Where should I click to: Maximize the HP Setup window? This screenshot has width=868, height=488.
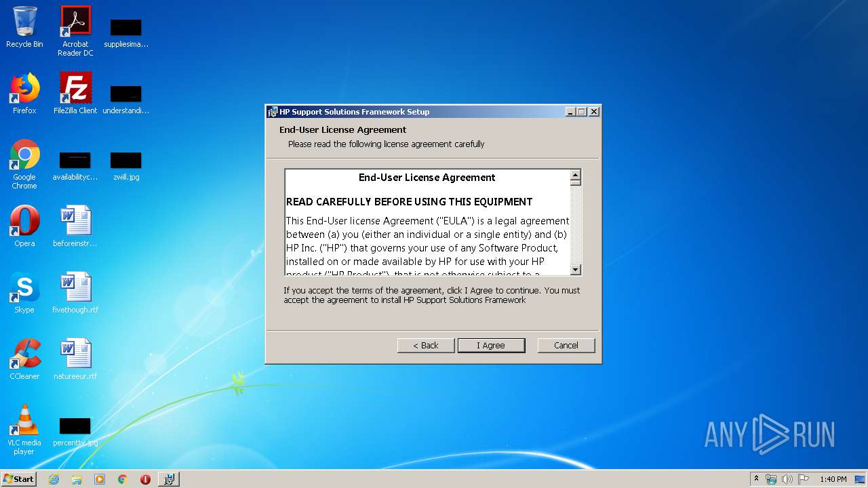pyautogui.click(x=581, y=112)
